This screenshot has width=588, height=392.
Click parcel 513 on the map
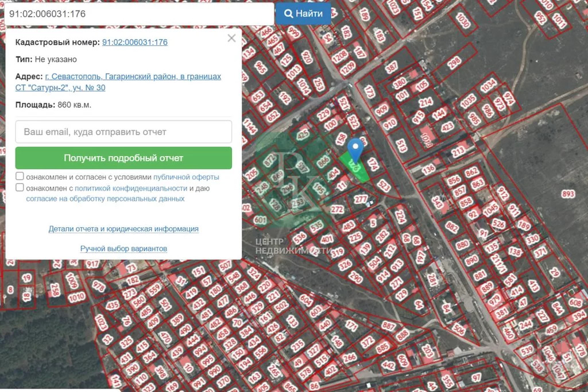click(x=401, y=146)
